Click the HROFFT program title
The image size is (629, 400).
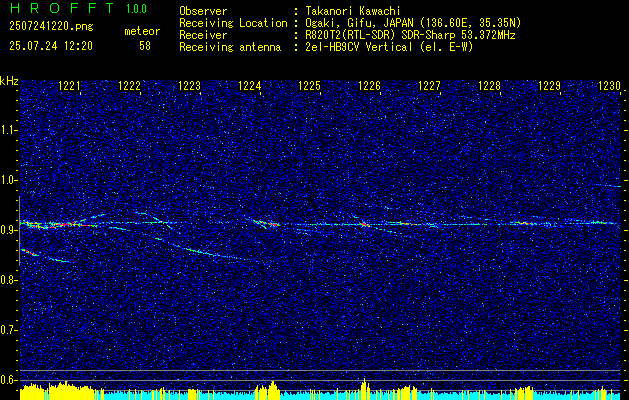point(62,8)
